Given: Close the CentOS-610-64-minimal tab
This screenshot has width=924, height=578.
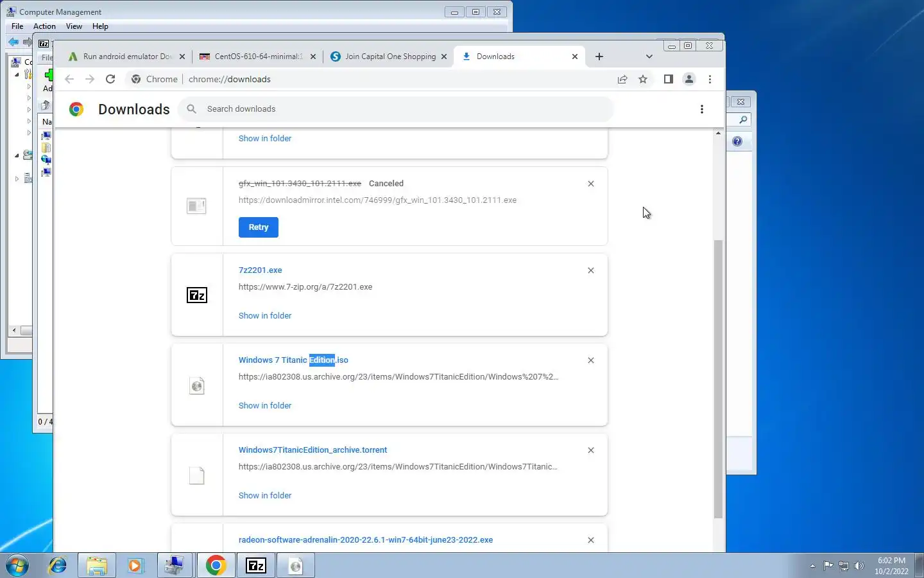Looking at the screenshot, I should point(313,57).
